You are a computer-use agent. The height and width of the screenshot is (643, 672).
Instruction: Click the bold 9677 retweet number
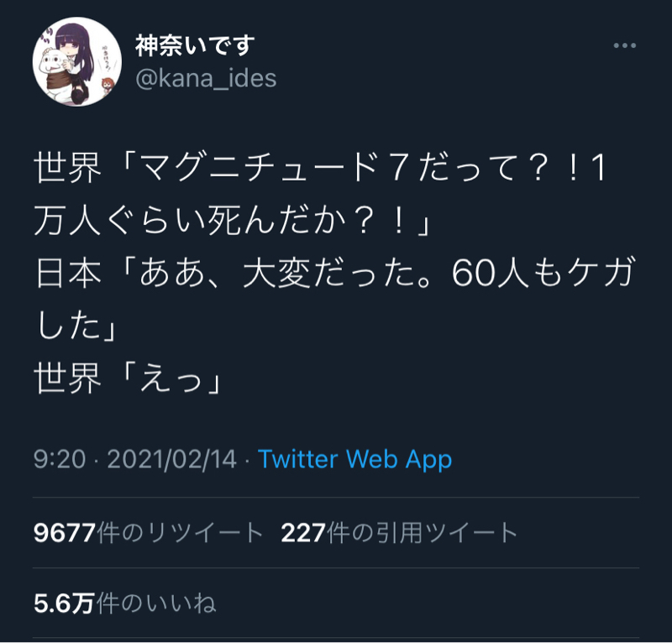(x=65, y=533)
